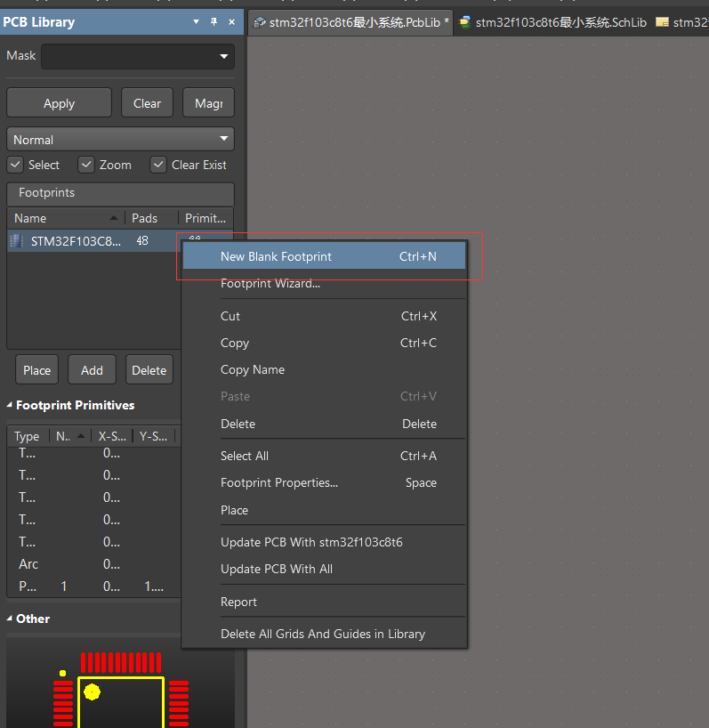Image resolution: width=709 pixels, height=728 pixels.
Task: Click the Magnify button
Action: [x=208, y=103]
